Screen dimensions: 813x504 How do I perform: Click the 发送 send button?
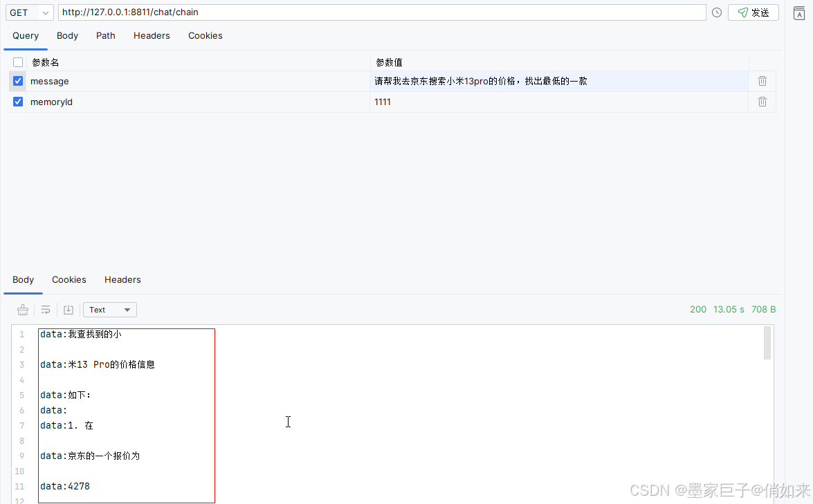point(753,12)
